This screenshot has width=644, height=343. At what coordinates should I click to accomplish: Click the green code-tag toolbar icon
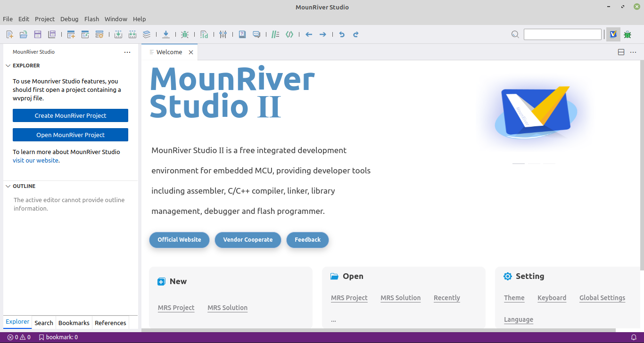290,34
